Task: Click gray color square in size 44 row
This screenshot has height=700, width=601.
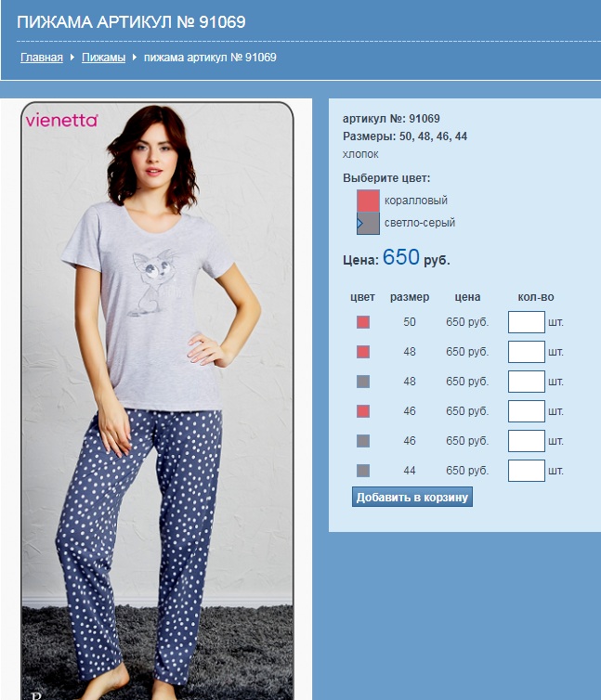Action: (x=363, y=471)
